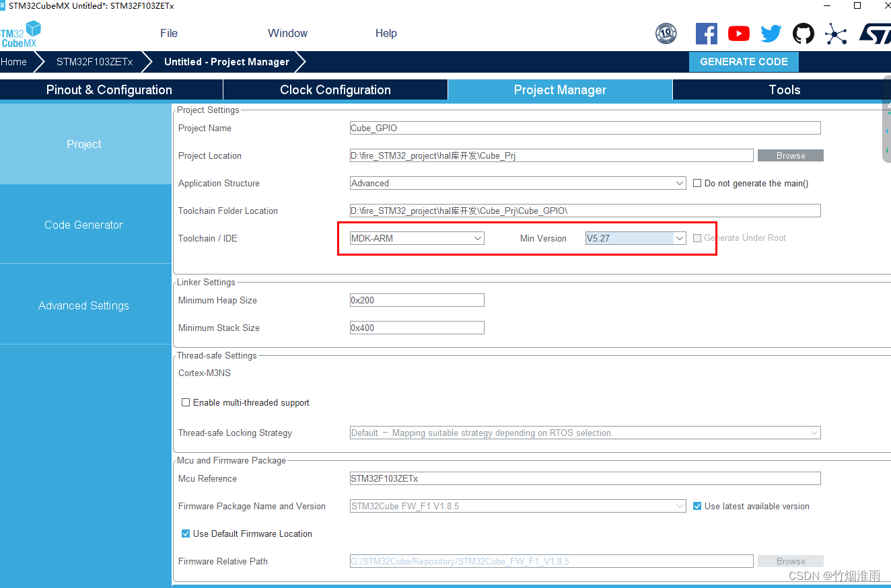Viewport: 891px width, 588px height.
Task: Open the Advanced Settings side tab
Action: [x=85, y=305]
